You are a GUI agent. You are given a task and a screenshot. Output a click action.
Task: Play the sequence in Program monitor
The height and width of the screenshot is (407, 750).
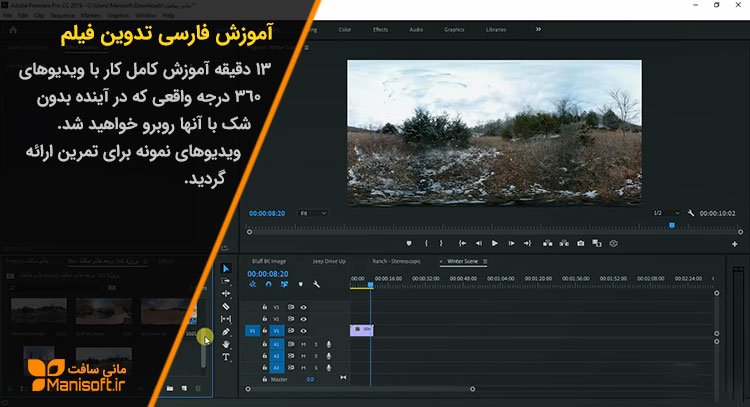pos(495,243)
